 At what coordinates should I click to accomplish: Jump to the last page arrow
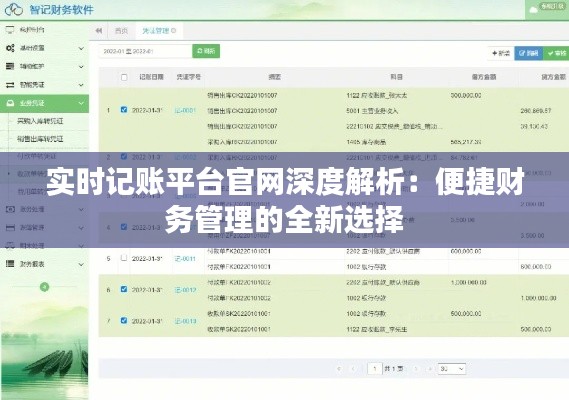click(x=430, y=369)
